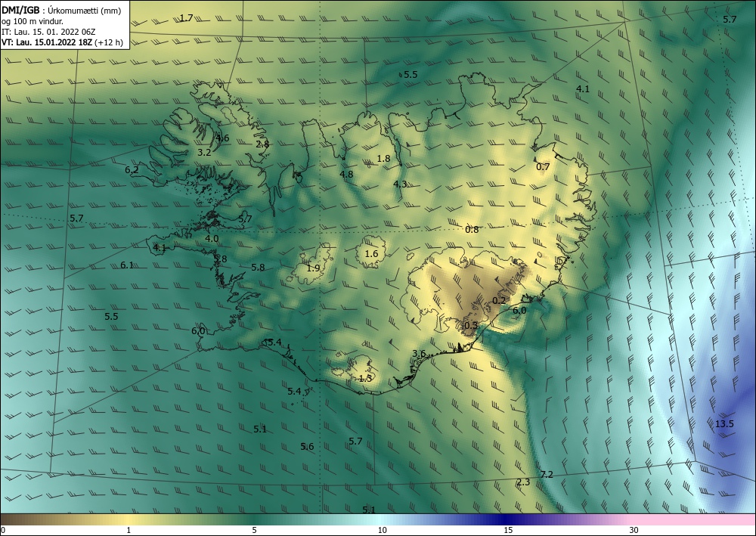
Task: Click the 0.7 value in the northeast
Action: point(543,167)
